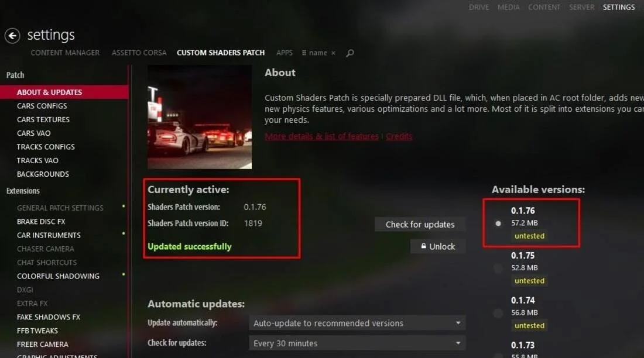Click the racing cars preview thumbnail

click(x=200, y=117)
